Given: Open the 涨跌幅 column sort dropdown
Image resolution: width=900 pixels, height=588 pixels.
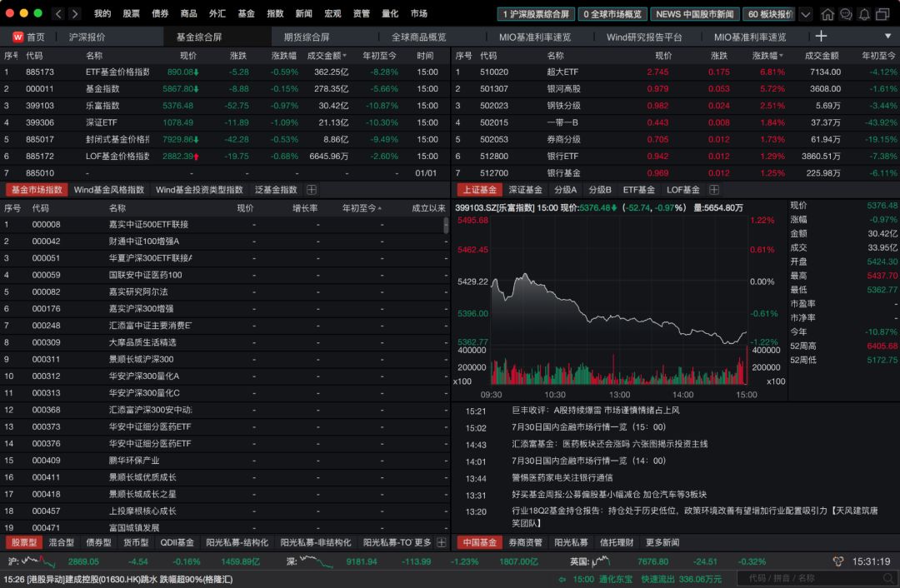Looking at the screenshot, I should 767,56.
